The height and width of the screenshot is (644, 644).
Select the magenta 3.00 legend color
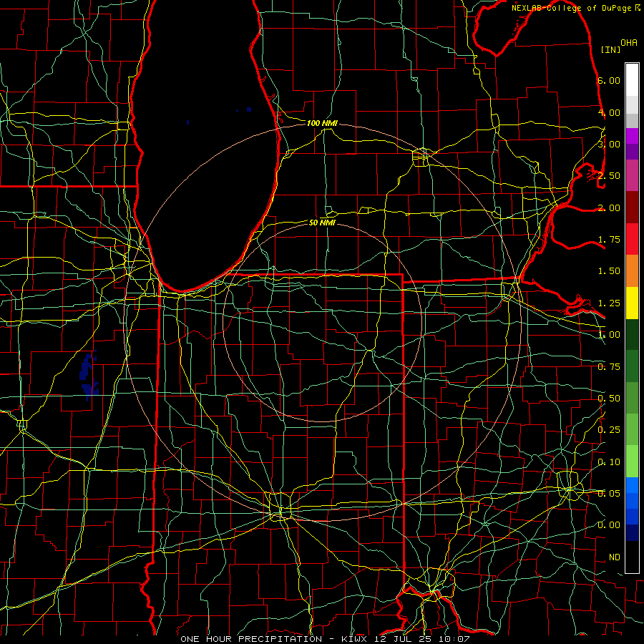pos(632,136)
